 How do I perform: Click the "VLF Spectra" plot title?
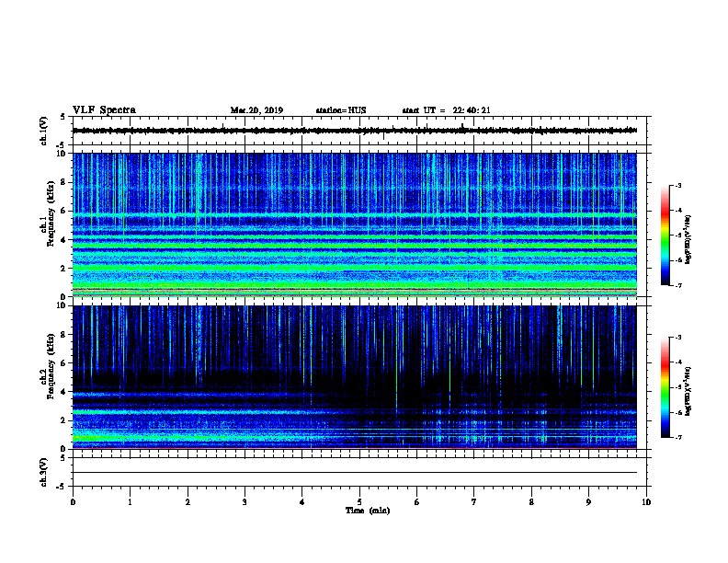click(104, 110)
